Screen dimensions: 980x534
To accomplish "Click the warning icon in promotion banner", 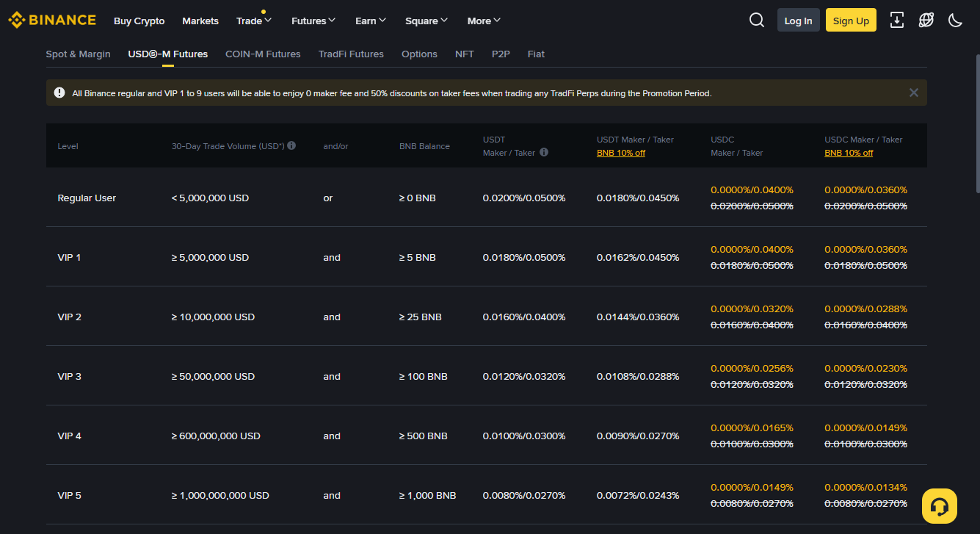I will pos(59,93).
